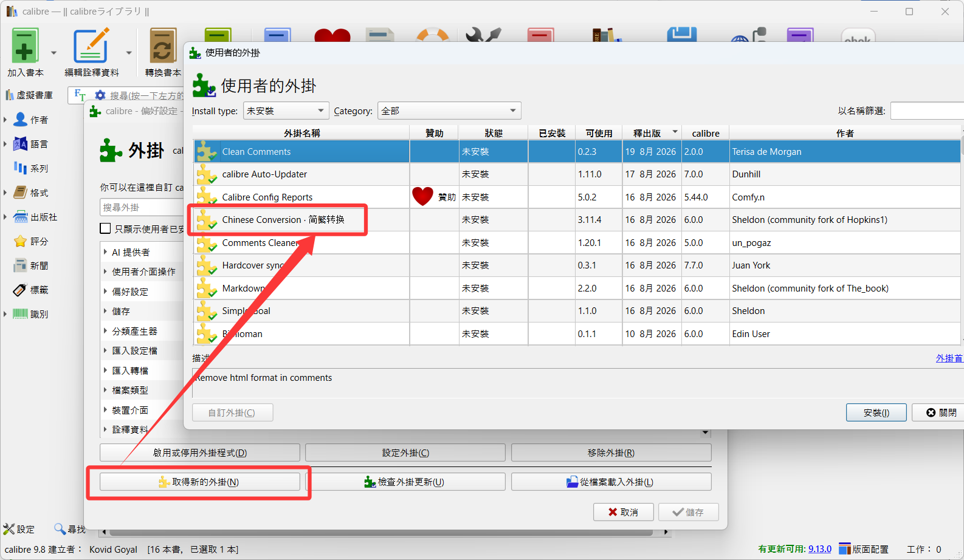The image size is (964, 560).
Task: Click the 設定 button at bottom left
Action: coord(19,529)
